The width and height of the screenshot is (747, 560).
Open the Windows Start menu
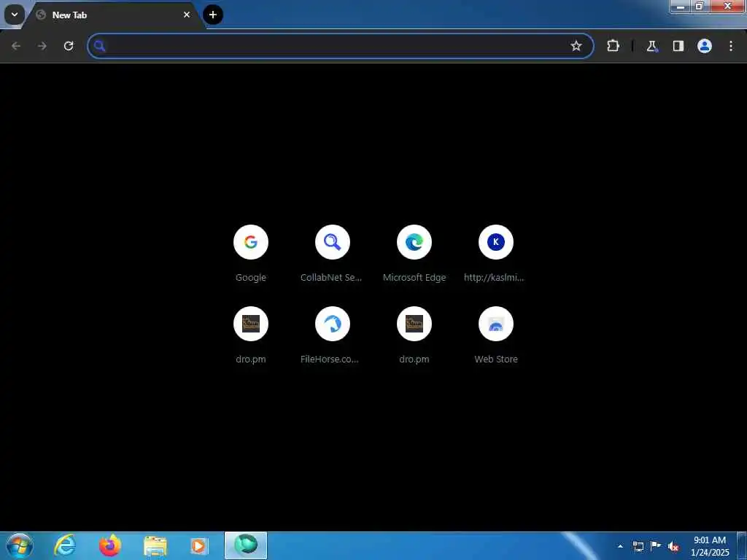(x=20, y=545)
